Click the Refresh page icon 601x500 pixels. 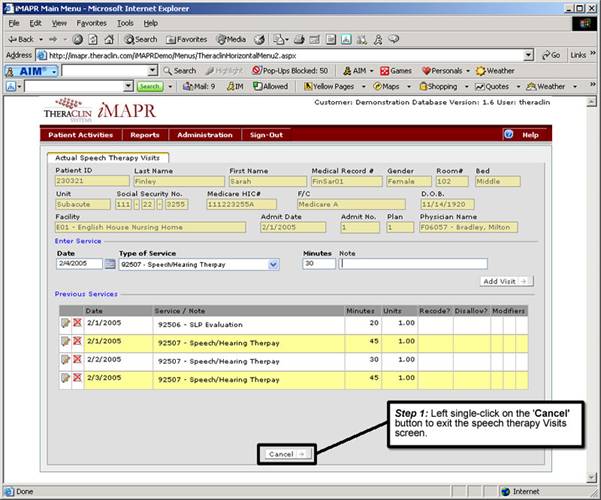(x=93, y=39)
